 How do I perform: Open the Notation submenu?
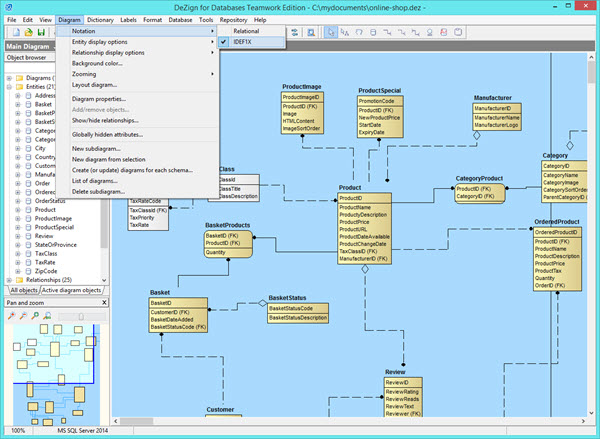[x=137, y=31]
